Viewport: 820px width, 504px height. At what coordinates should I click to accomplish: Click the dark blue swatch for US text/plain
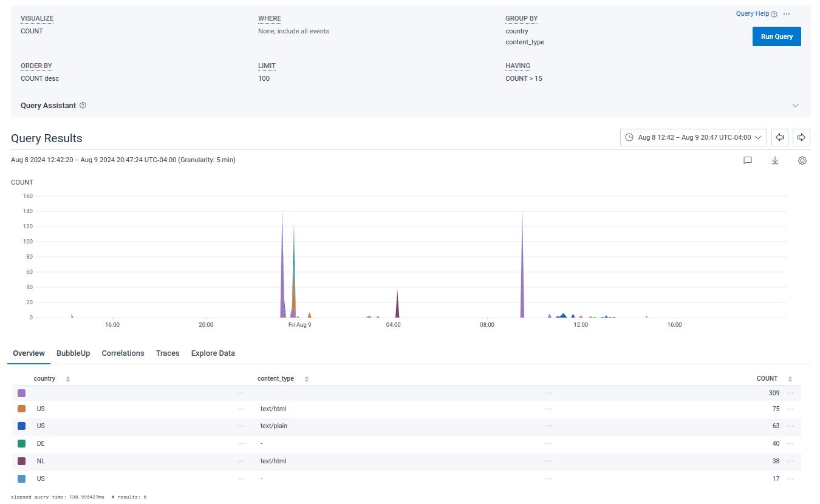[x=22, y=426]
